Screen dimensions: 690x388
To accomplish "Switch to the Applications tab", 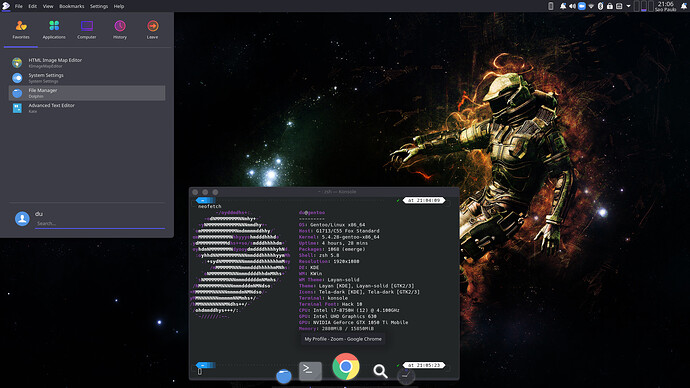I will pyautogui.click(x=54, y=29).
